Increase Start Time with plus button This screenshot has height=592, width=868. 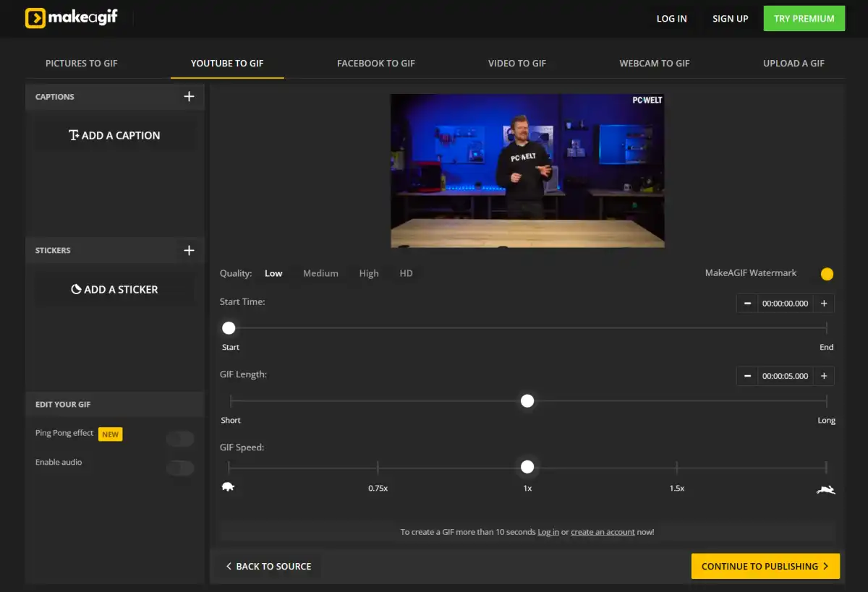click(824, 304)
